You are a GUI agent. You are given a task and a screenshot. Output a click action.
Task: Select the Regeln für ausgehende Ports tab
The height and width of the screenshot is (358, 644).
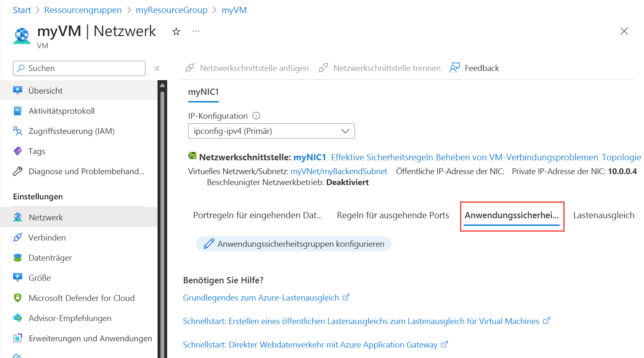tap(392, 215)
